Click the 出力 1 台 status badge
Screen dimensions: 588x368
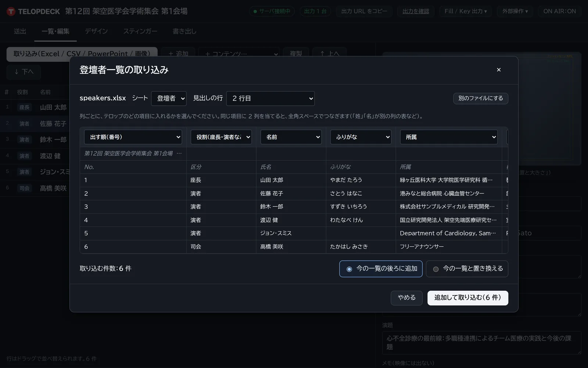[315, 11]
